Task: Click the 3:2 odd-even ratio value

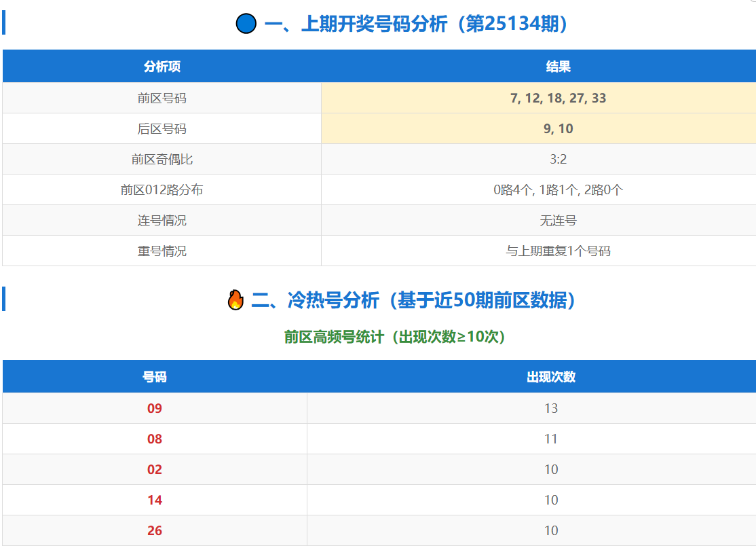Action: 558,159
